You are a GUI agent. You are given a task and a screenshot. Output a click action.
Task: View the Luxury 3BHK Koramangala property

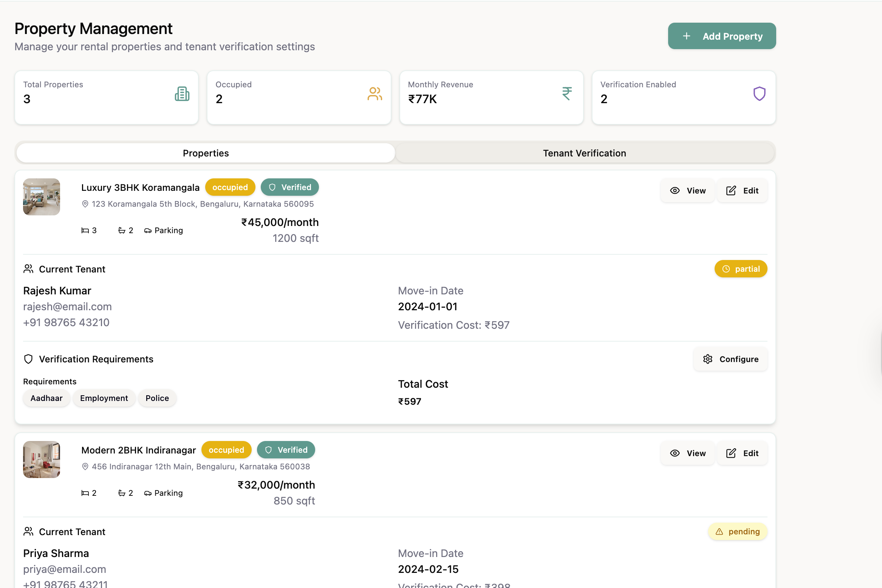(687, 190)
